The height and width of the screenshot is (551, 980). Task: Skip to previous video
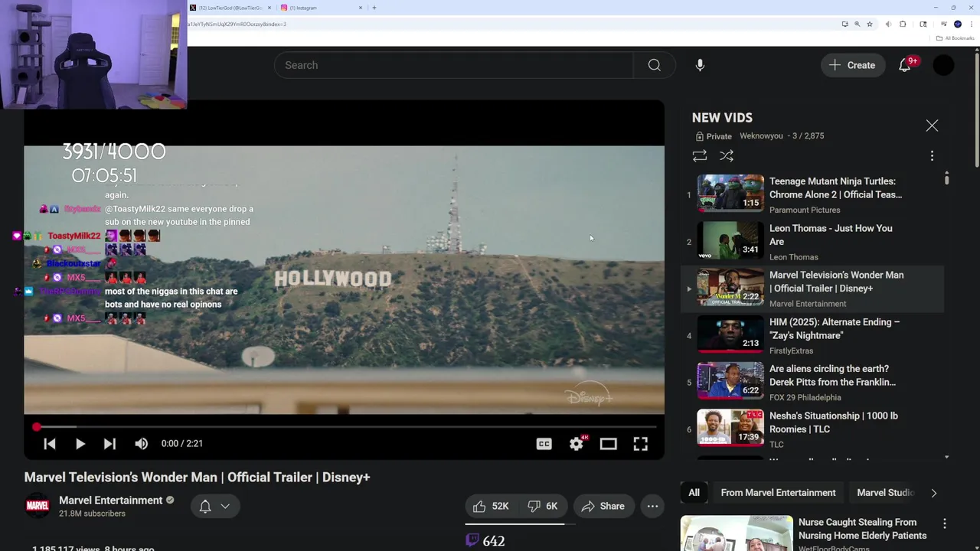pyautogui.click(x=50, y=444)
